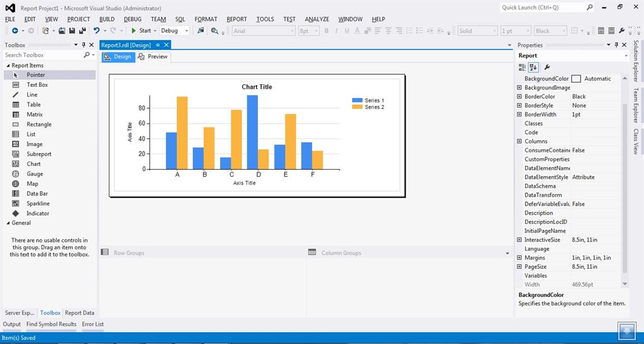644x344 pixels.
Task: Open the Report object dropdown in Properties
Action: pos(626,56)
